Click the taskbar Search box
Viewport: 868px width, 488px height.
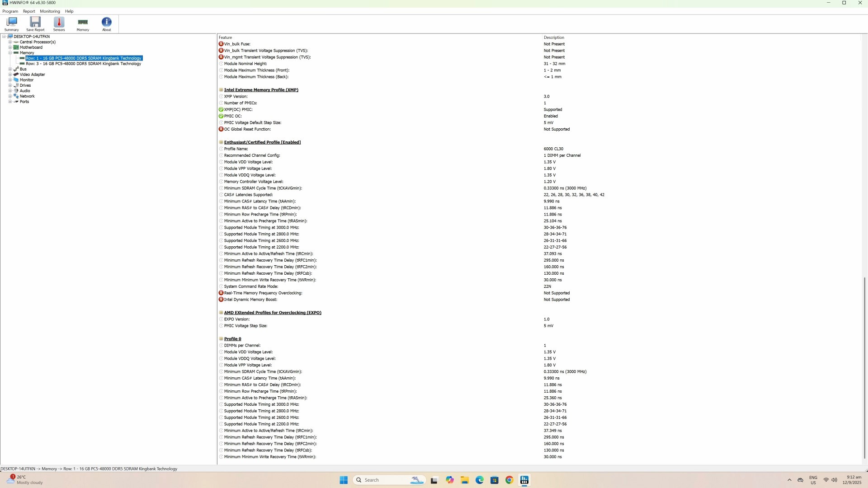[x=389, y=480]
